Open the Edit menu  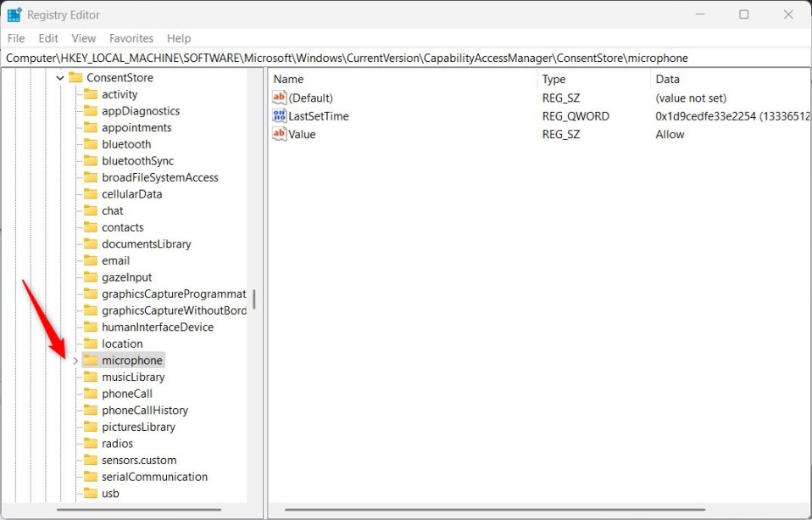48,38
